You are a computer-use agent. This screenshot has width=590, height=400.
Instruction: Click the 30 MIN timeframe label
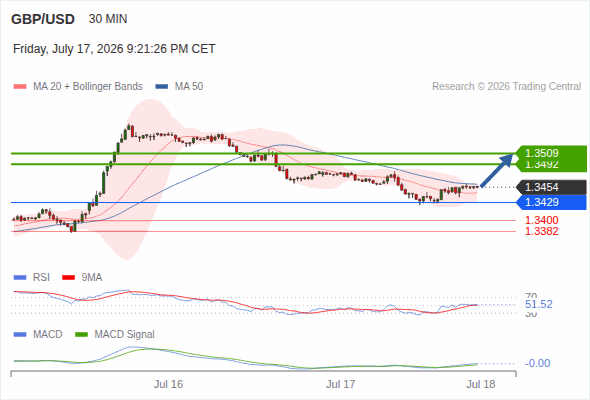[108, 19]
